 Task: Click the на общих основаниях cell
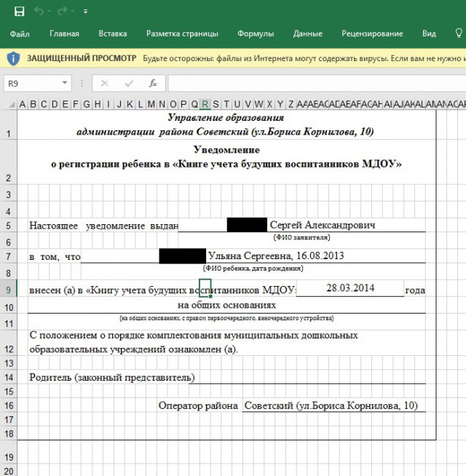coord(226,305)
